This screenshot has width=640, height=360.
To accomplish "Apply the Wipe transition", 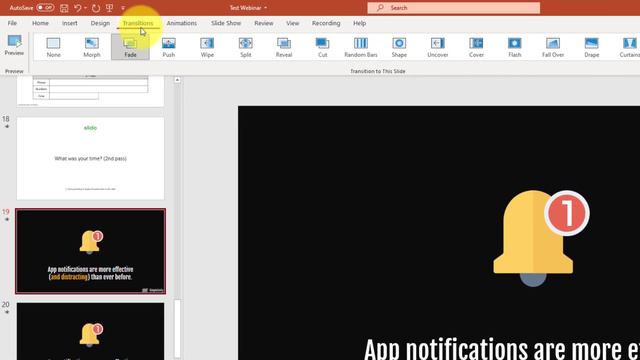I will pyautogui.click(x=207, y=47).
